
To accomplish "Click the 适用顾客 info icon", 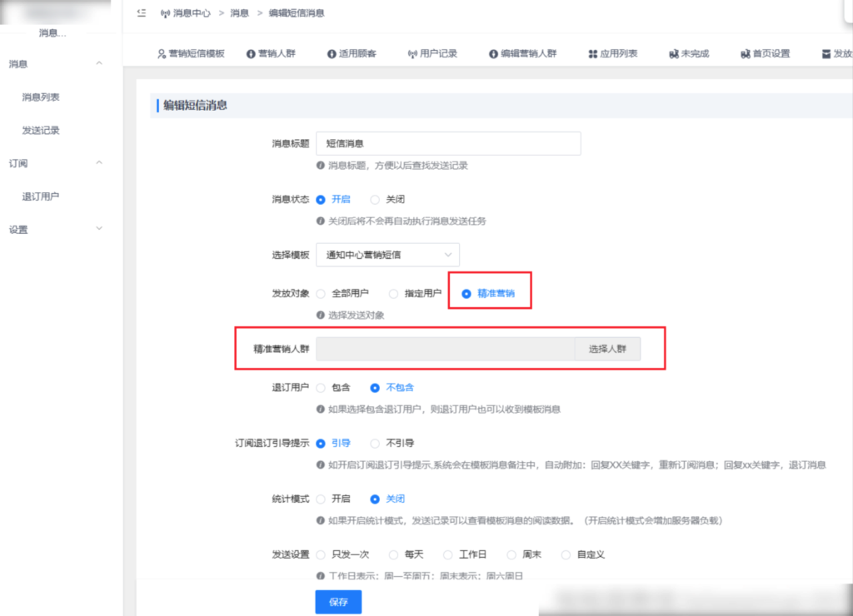I will point(332,52).
